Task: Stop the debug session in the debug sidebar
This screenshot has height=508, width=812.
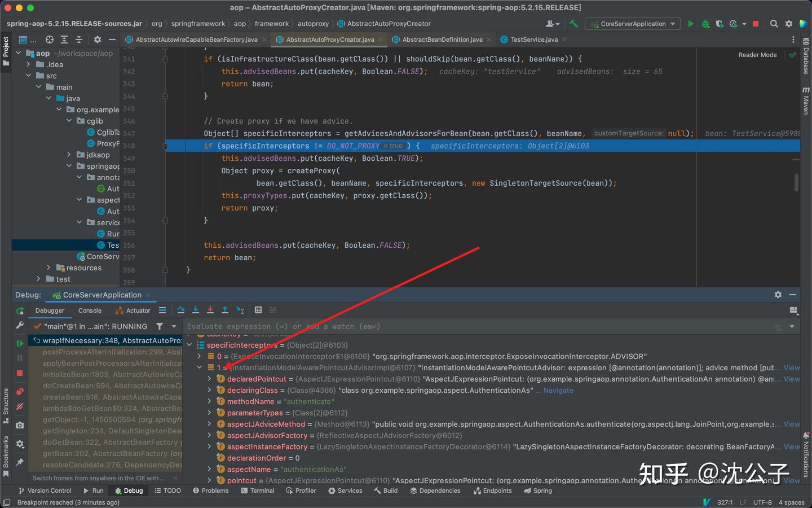Action: (20, 373)
